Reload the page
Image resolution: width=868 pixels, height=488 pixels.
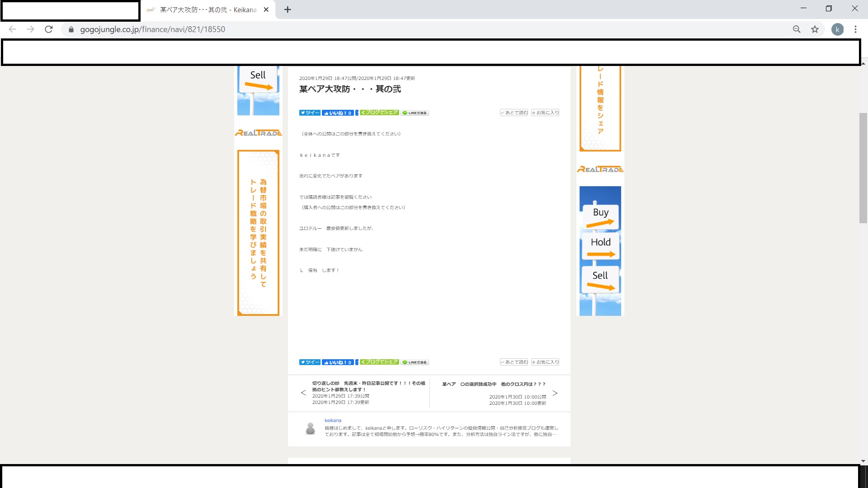[49, 29]
